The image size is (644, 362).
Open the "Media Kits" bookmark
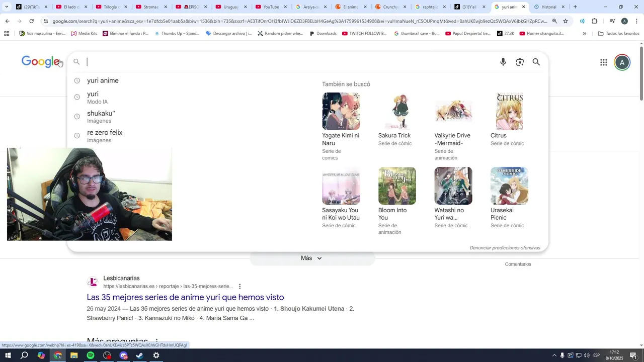84,34
